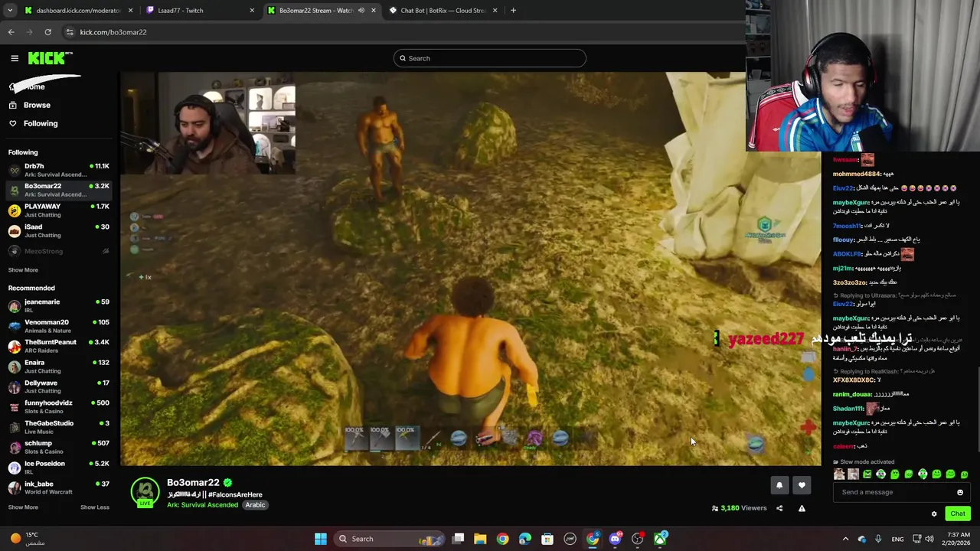This screenshot has height=551, width=980.
Task: Click chat username mohmmed4884
Action: 857,174
